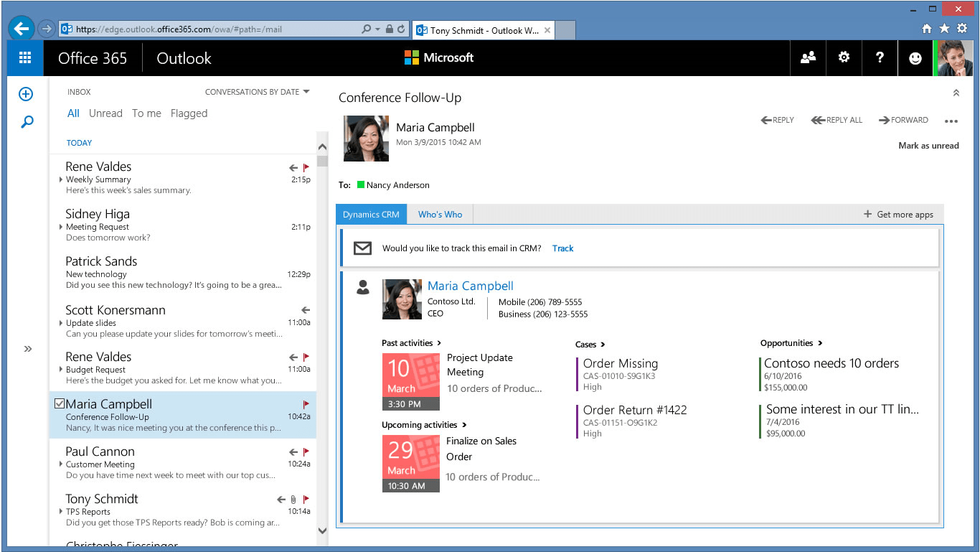Viewport: 980px width, 552px height.
Task: Click the lock icon in the address bar
Action: (x=389, y=29)
